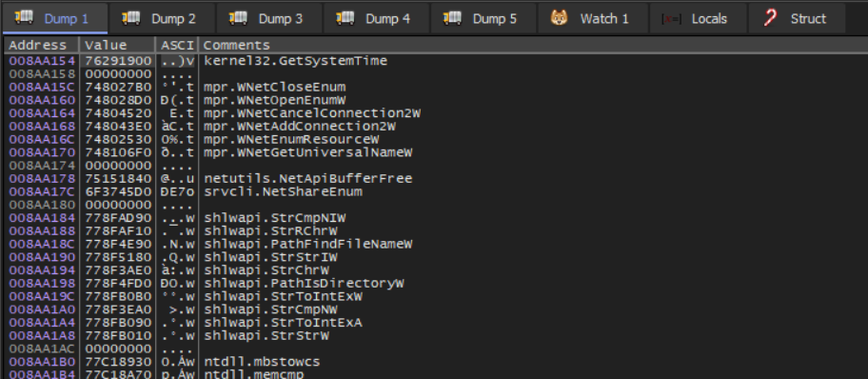Viewport: 868px width, 379px height.
Task: Click the Locals variable icon
Action: [x=671, y=19]
